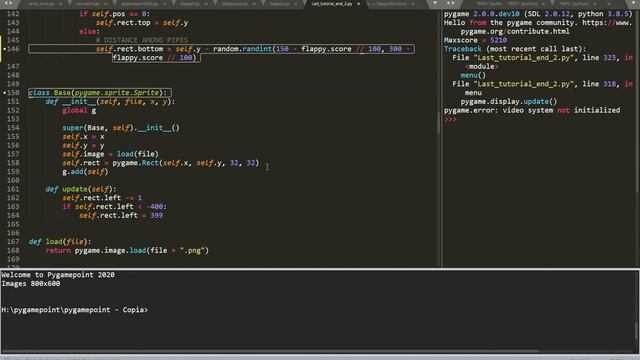The image size is (640, 360).
Task: Click the gutter marker dot beside line 150
Action: click(4, 93)
